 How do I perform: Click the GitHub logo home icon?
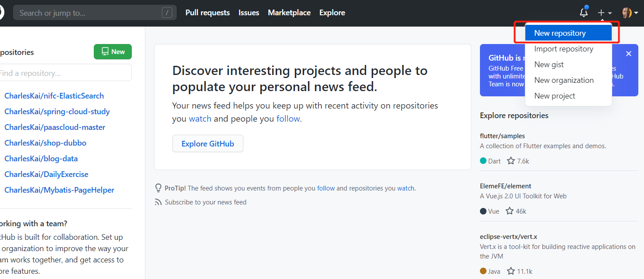point(2,13)
